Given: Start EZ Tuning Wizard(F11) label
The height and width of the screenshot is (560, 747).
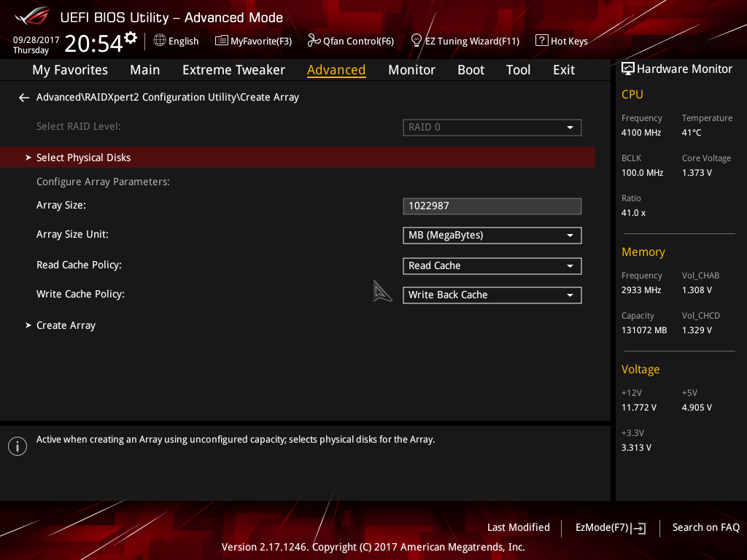Looking at the screenshot, I should click(472, 41).
